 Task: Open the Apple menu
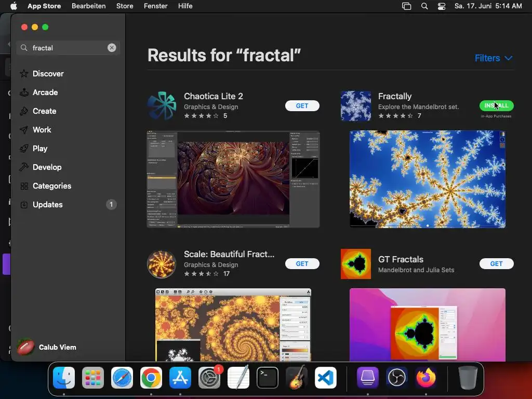14,6
